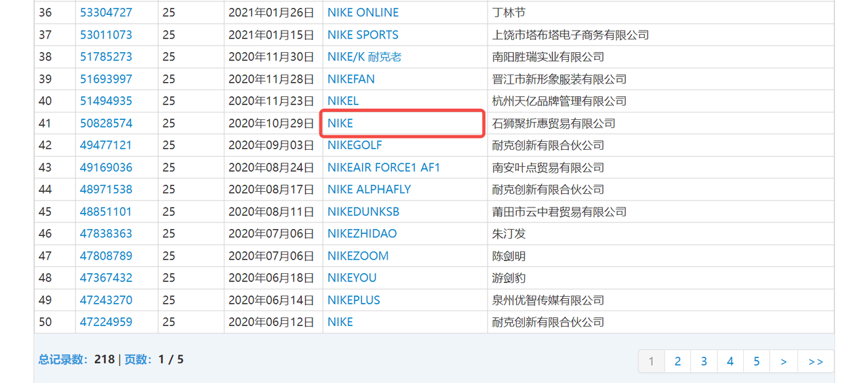Screen dimensions: 868x383
Task: Open registration number 50828574
Action: (x=106, y=123)
